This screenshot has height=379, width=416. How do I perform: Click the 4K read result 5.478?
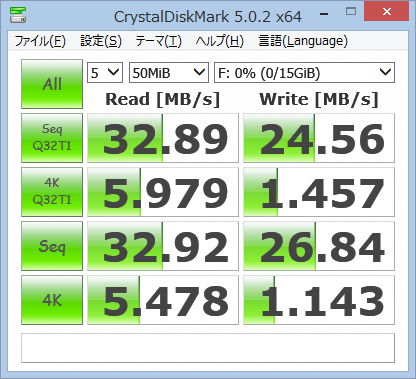coord(163,300)
